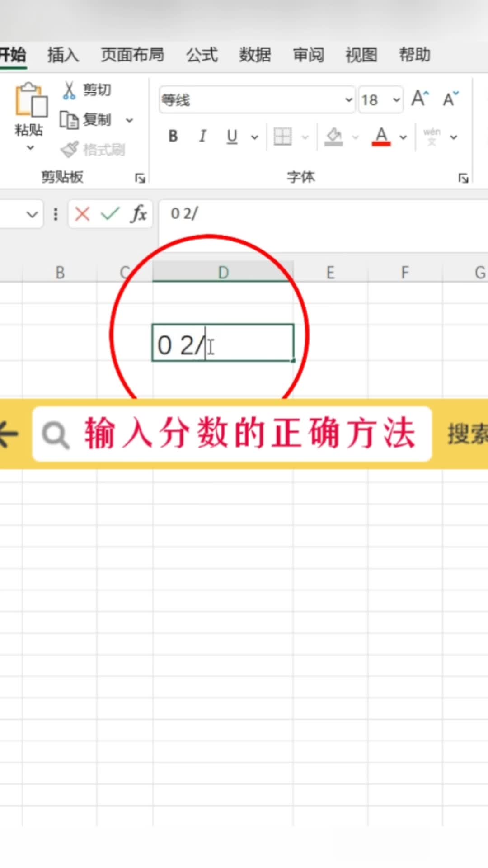The width and height of the screenshot is (488, 868).
Task: Click the 搜索 button on banner
Action: tap(467, 434)
